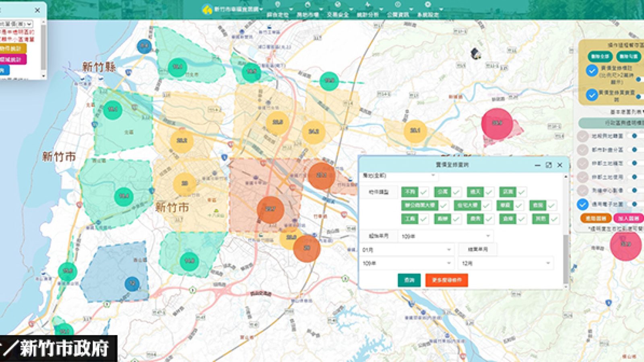Viewport: 644px width, 362px height.
Task: Click the location pin icon above 圖台定位
Action: click(x=277, y=4)
